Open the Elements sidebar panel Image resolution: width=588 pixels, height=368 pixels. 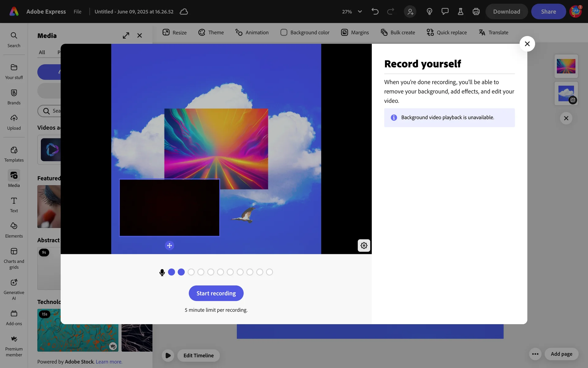point(14,230)
